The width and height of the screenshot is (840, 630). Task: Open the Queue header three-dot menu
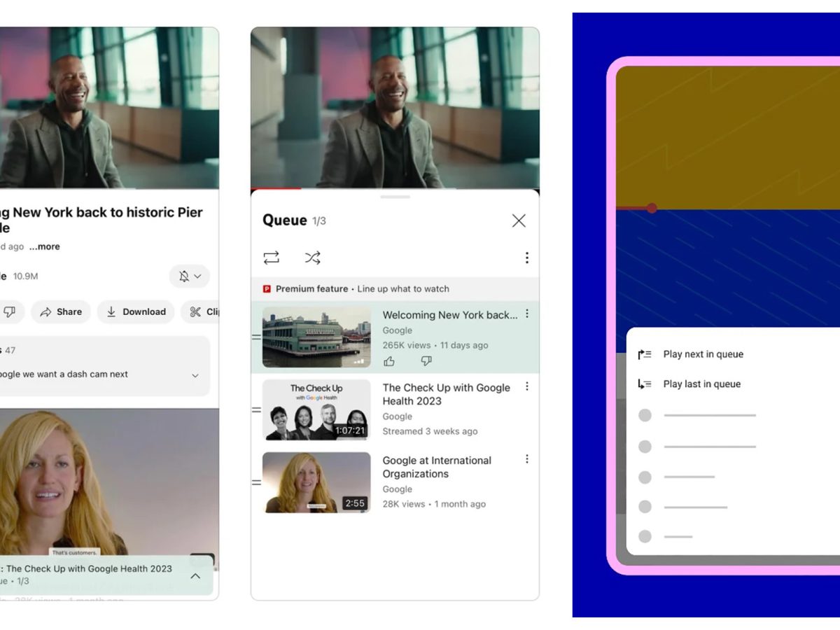click(x=527, y=258)
